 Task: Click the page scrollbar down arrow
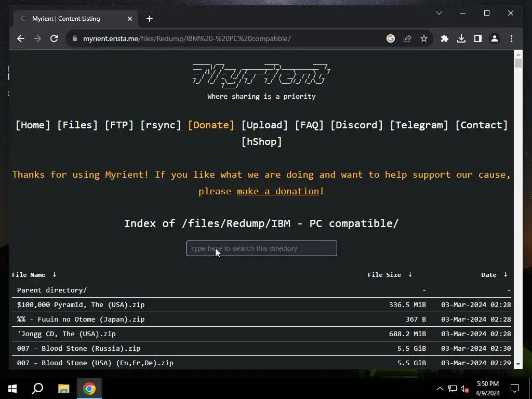pos(518,364)
